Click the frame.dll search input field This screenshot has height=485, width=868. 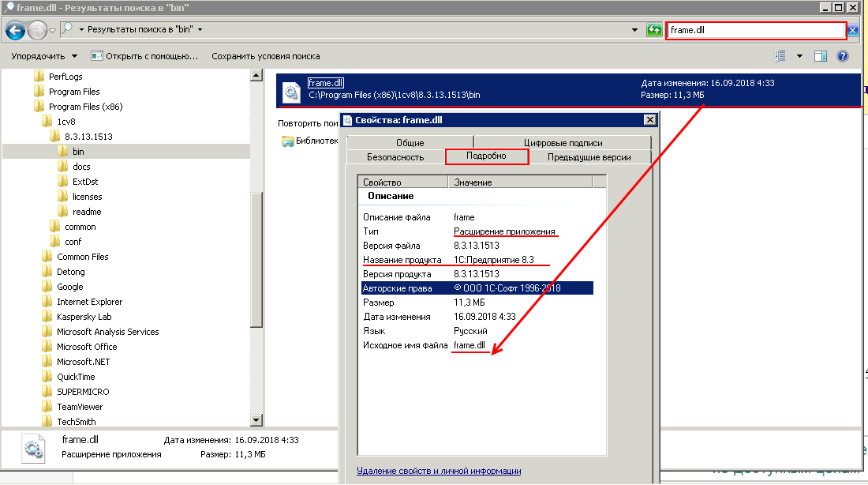pos(756,30)
